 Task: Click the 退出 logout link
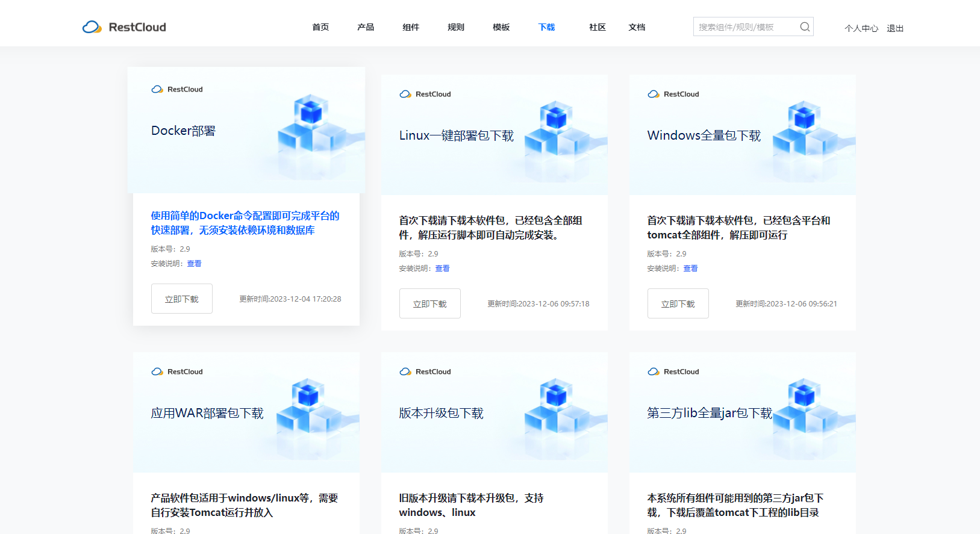[x=895, y=28]
